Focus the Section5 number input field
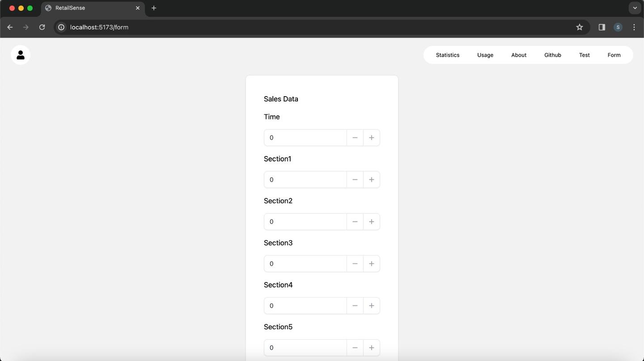The image size is (644, 361). coord(305,348)
